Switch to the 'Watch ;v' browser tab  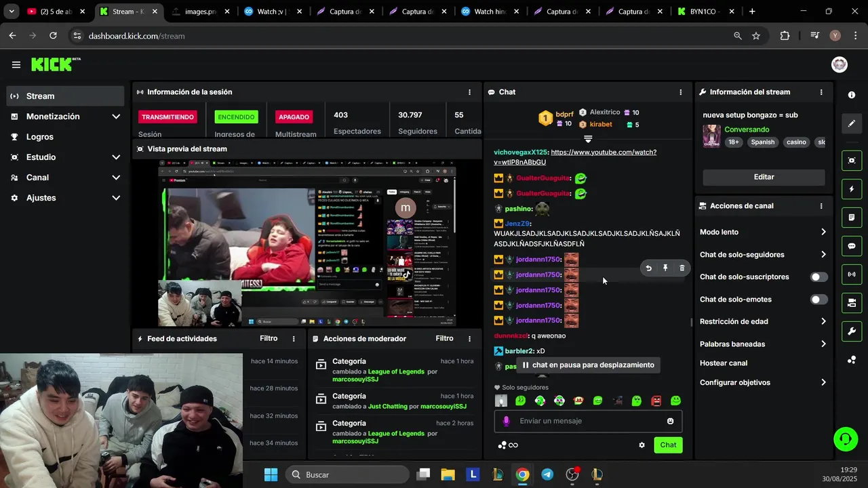point(273,12)
